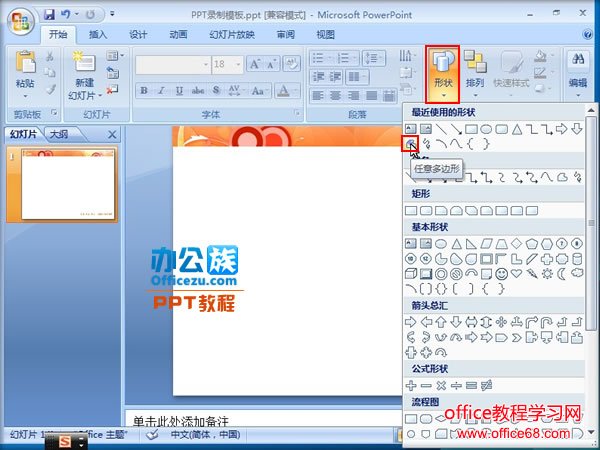Toggle Justify text alignment
600x450 pixels.
[371, 95]
